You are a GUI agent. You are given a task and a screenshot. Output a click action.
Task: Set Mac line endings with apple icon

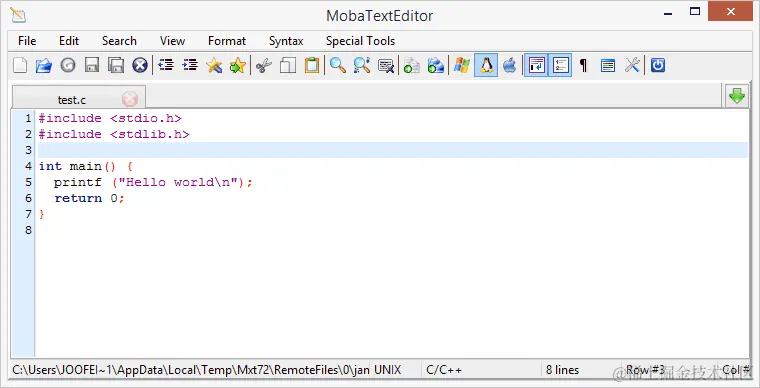tap(509, 65)
